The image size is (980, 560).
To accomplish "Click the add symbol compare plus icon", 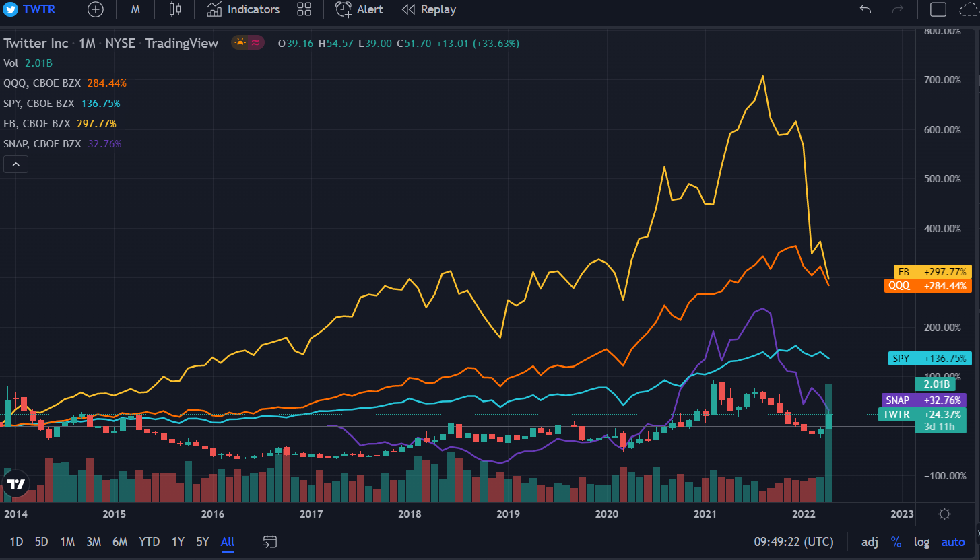I will [96, 9].
